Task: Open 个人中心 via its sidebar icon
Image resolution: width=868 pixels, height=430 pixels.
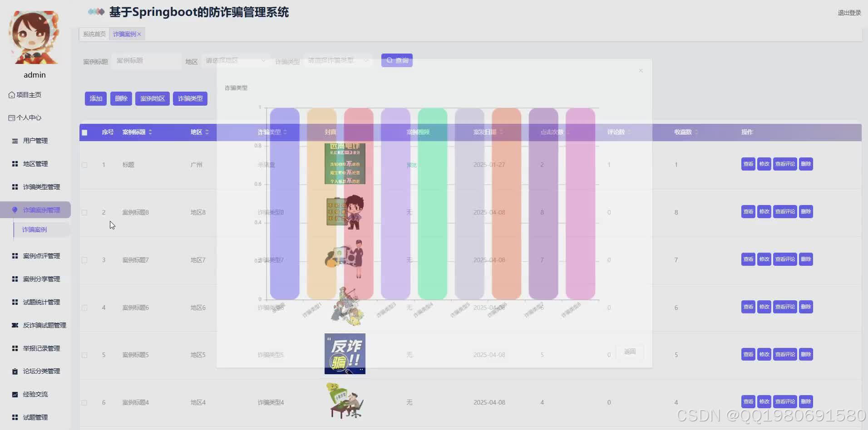Action: point(11,117)
